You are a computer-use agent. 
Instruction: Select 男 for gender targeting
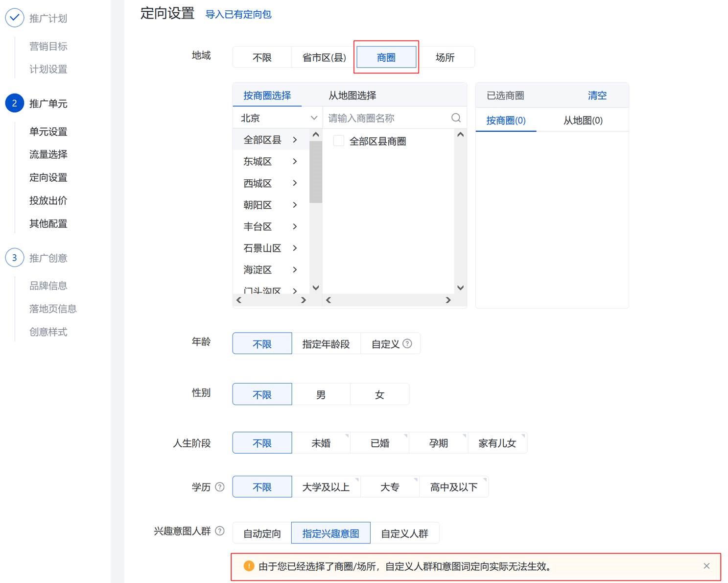coord(321,394)
